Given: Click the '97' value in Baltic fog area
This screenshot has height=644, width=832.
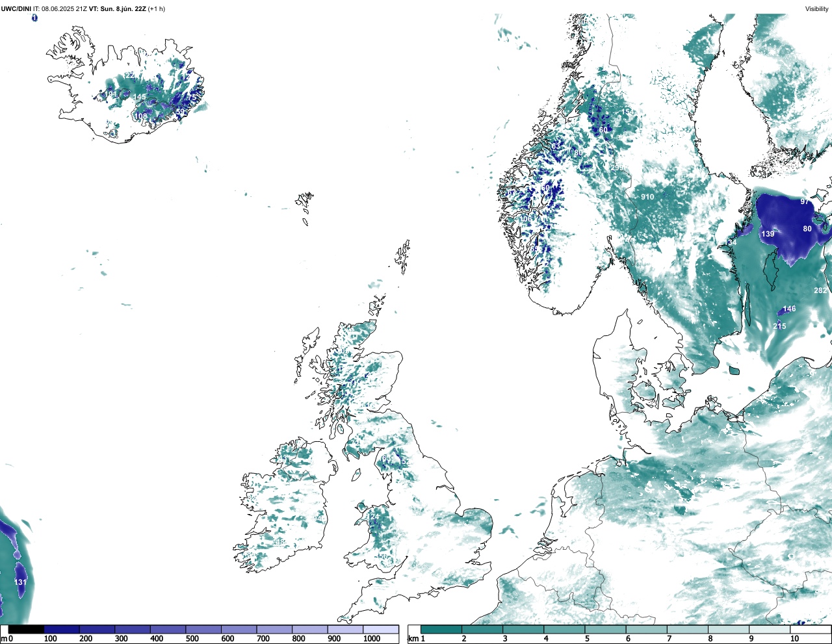Looking at the screenshot, I should 805,202.
